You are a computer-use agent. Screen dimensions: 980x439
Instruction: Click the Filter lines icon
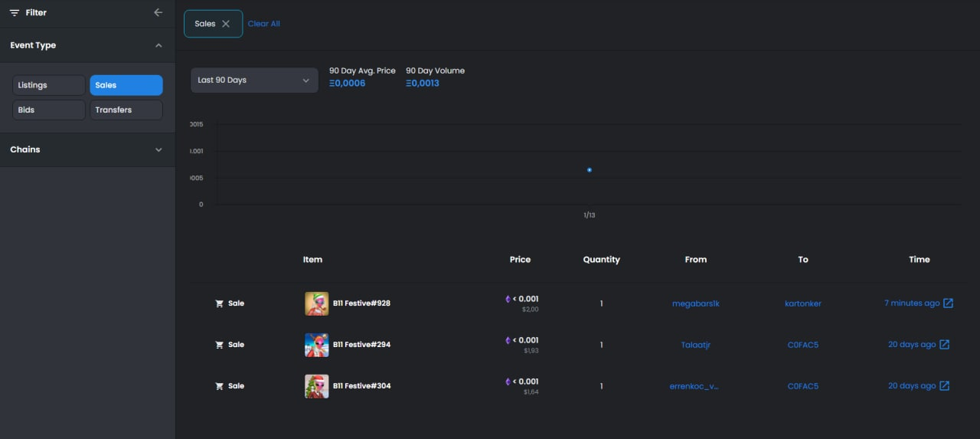15,13
